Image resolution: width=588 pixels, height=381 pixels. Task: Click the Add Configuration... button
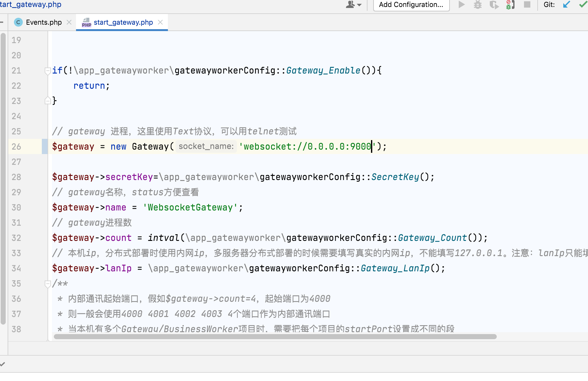411,5
